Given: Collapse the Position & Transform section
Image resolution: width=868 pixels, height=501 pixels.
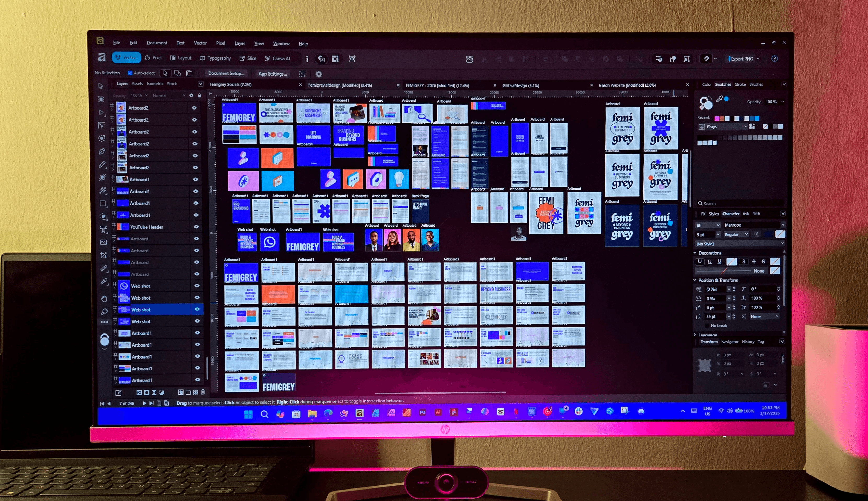Looking at the screenshot, I should pyautogui.click(x=696, y=280).
